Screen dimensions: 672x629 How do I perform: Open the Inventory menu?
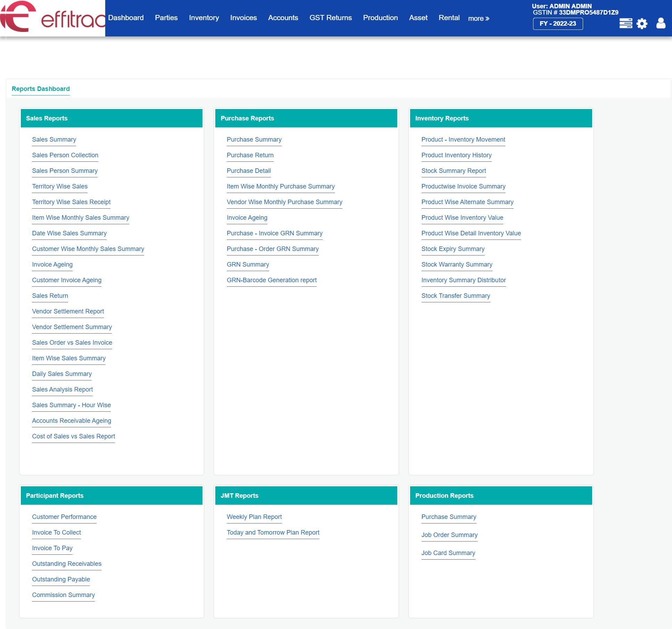204,17
